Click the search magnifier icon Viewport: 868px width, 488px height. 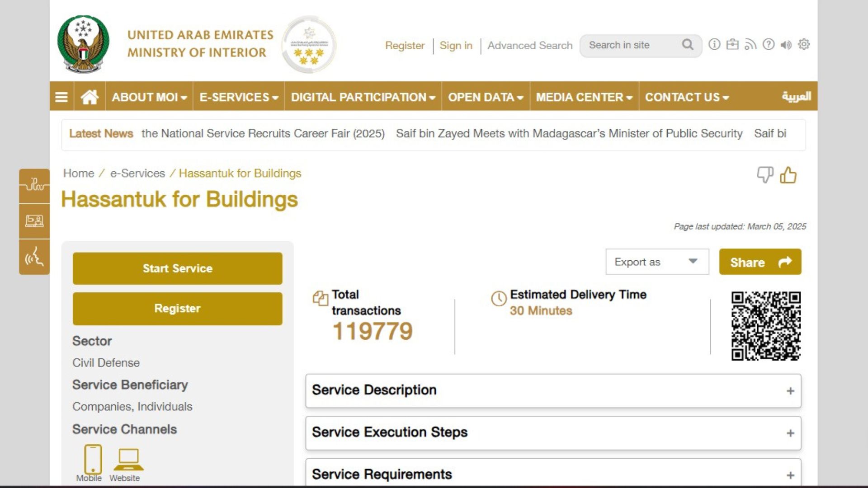point(688,45)
